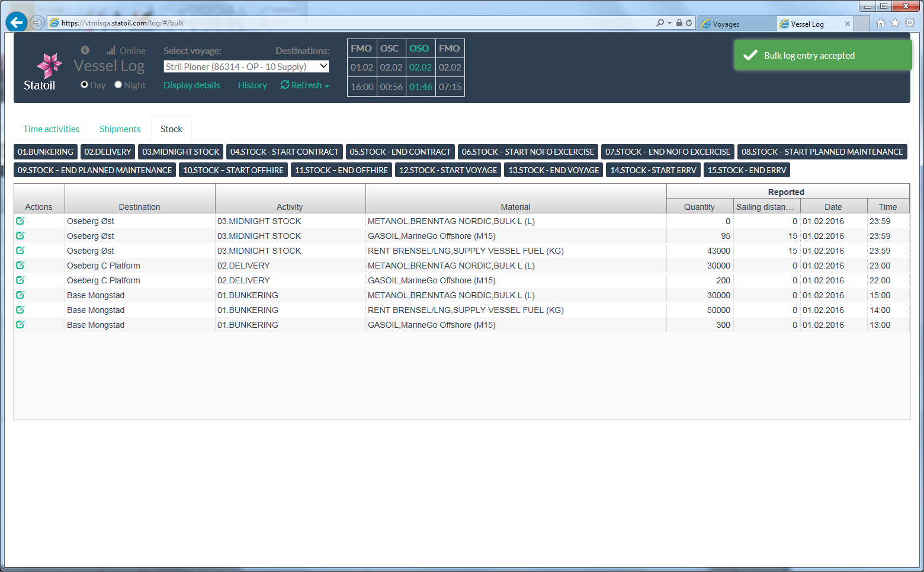Click the Display details link

191,85
